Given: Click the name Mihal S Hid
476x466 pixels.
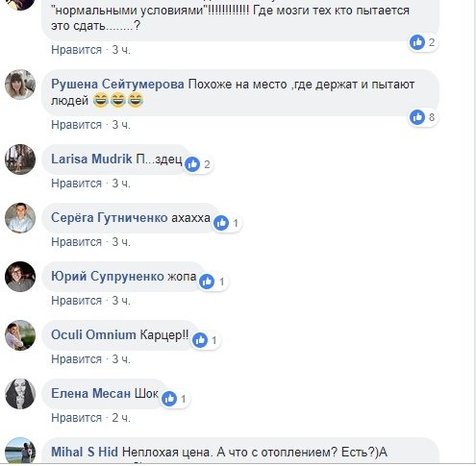Looking at the screenshot, I should 85,452.
